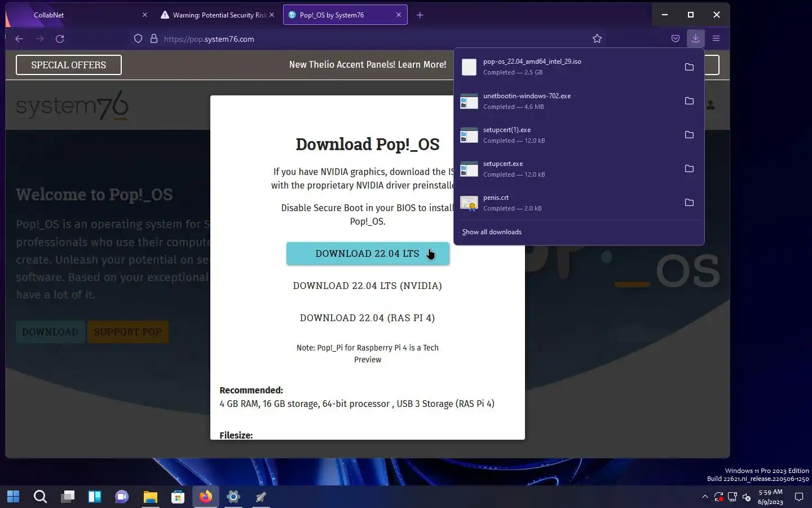Show pop-os iso file in folder
This screenshot has height=508, width=812.
(689, 67)
